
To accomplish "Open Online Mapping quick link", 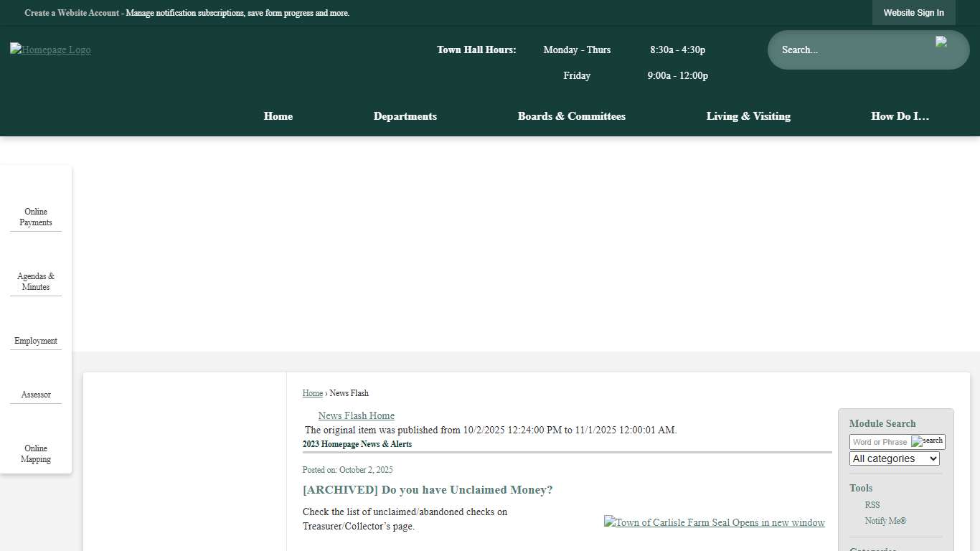I will (36, 453).
